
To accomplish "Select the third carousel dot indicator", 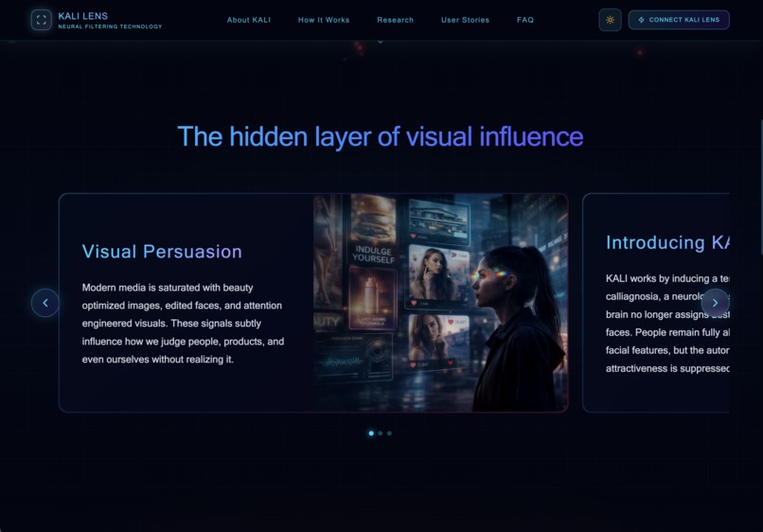I will coord(389,434).
